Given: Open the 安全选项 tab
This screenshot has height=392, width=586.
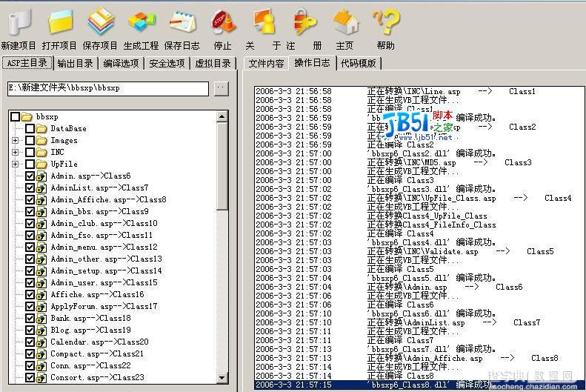Looking at the screenshot, I should 167,63.
